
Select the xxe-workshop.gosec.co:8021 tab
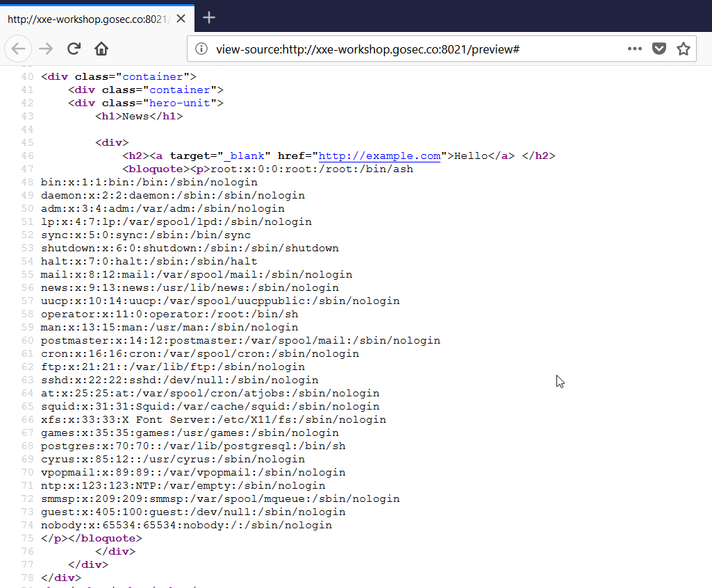(x=87, y=19)
